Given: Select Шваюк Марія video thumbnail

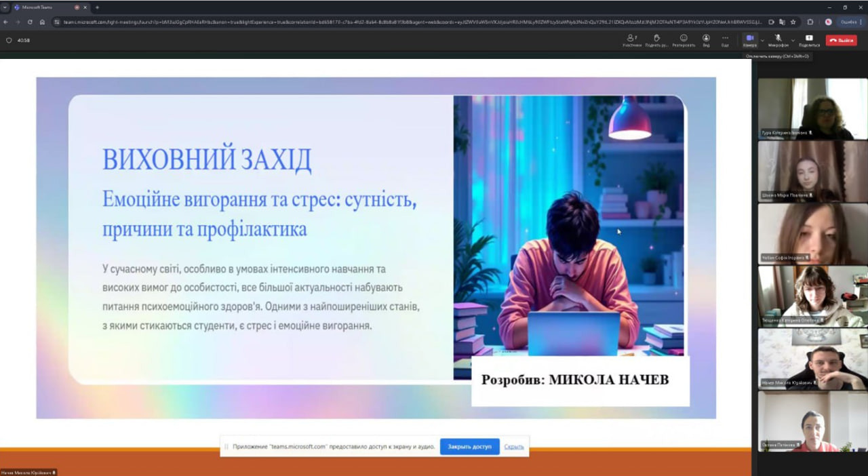Looking at the screenshot, I should [812, 171].
